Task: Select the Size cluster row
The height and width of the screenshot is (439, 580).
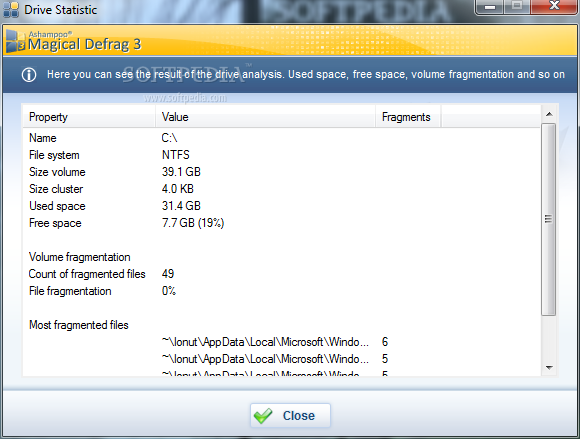Action: click(x=281, y=189)
